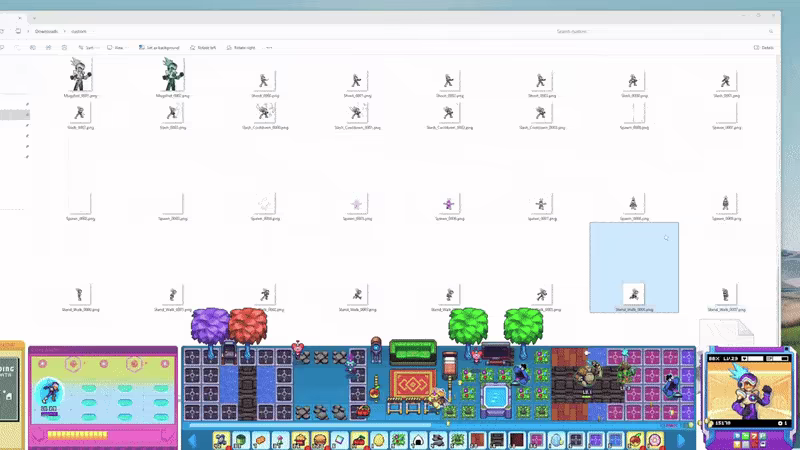This screenshot has width=800, height=450.
Task: Toggle the Details pane button
Action: pos(764,47)
